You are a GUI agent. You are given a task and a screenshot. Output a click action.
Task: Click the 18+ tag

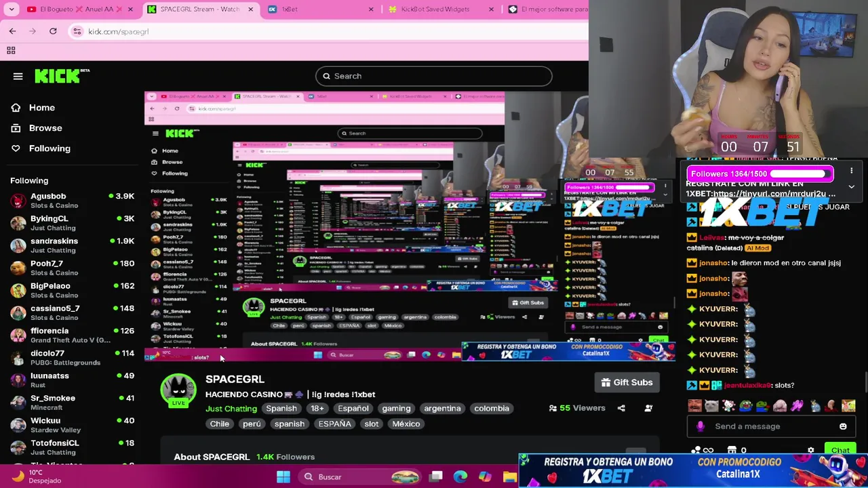tap(317, 409)
